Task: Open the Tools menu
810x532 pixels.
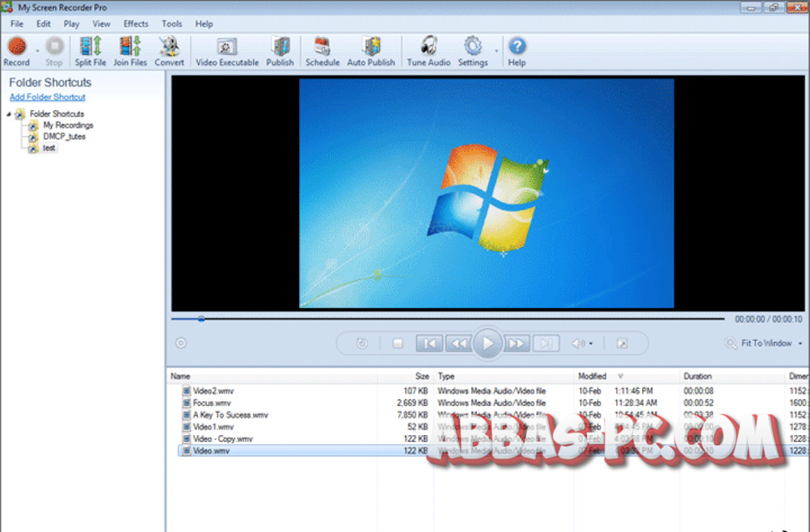Action: 172,23
